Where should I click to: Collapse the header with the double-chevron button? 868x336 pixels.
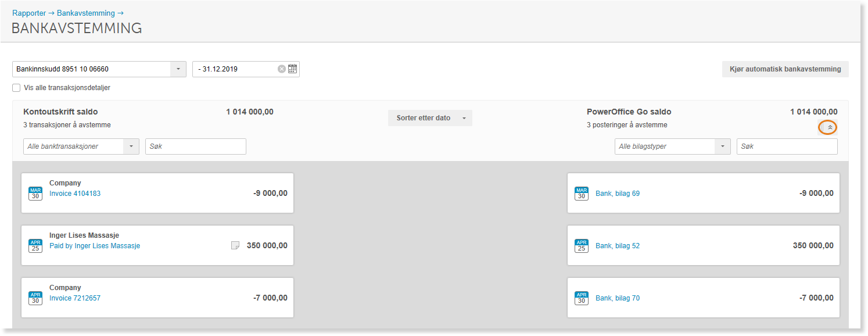pos(830,127)
